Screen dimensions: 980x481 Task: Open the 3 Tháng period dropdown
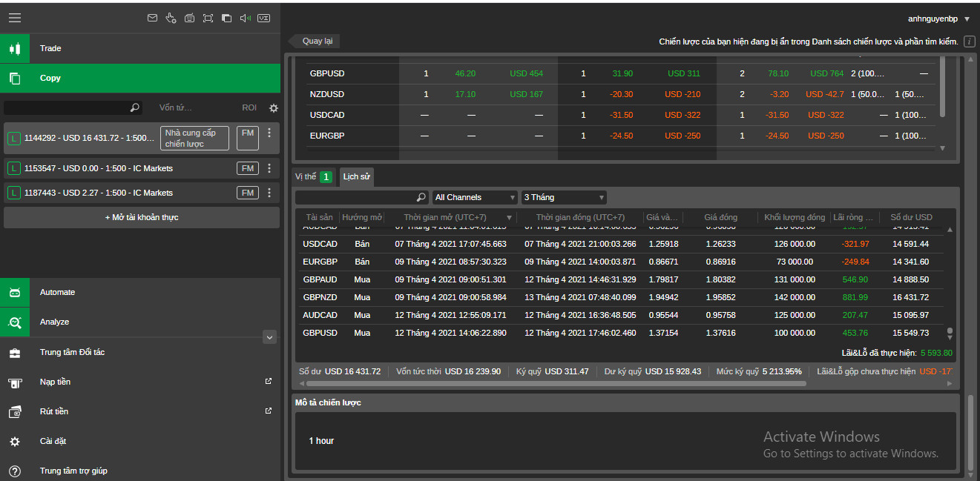564,197
